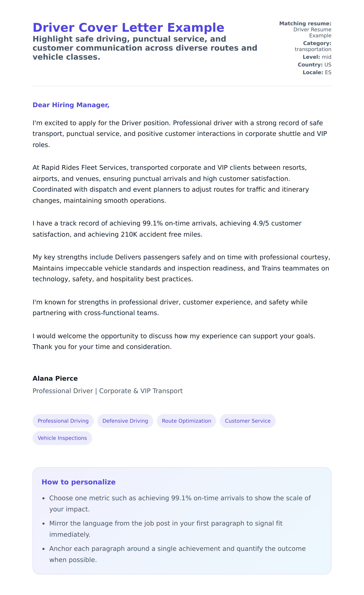The width and height of the screenshot is (364, 595).
Task: Click the Professional Driving skill tag
Action: (x=63, y=421)
